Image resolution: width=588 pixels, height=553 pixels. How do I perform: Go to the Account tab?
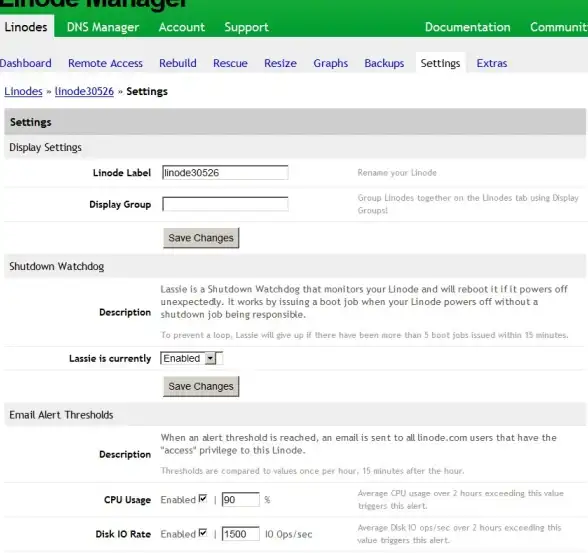click(182, 27)
